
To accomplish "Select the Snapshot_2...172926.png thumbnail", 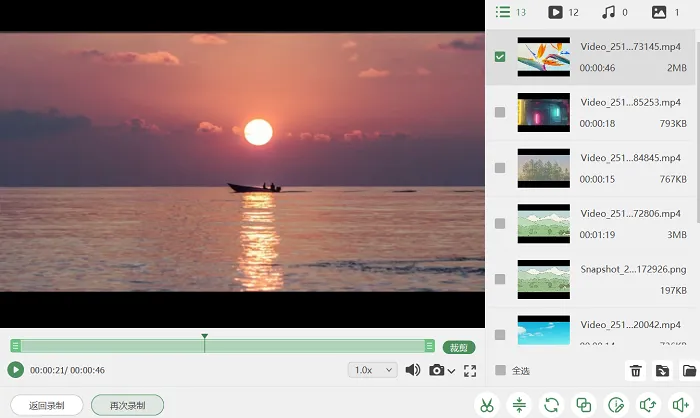I will point(544,280).
